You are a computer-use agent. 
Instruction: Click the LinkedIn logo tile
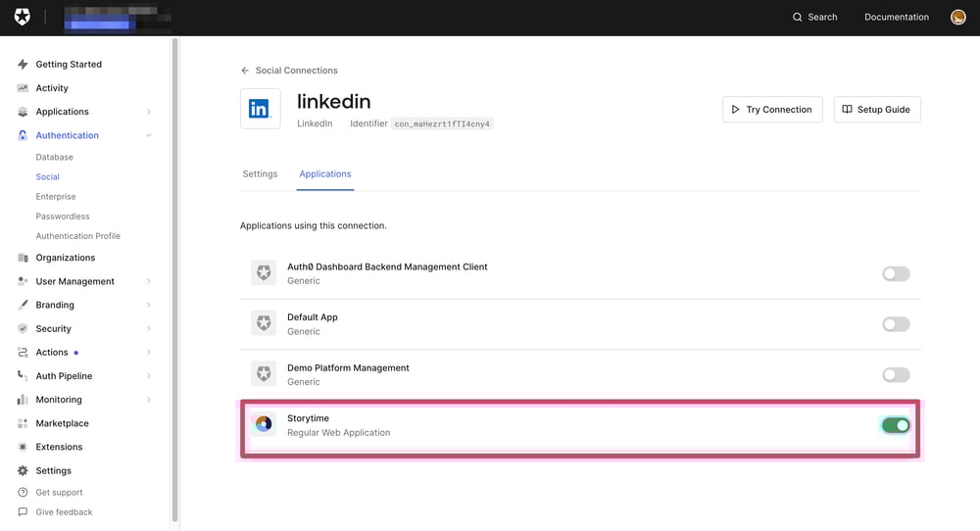260,109
